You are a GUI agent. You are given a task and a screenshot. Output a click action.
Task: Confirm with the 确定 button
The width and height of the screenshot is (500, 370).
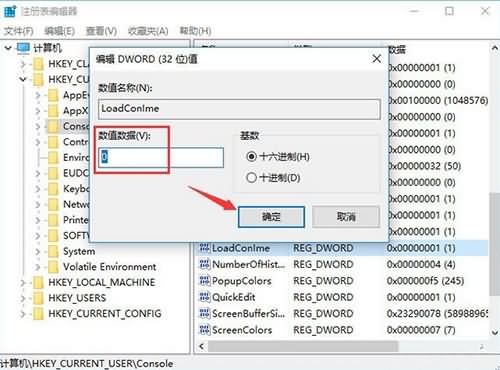[271, 217]
